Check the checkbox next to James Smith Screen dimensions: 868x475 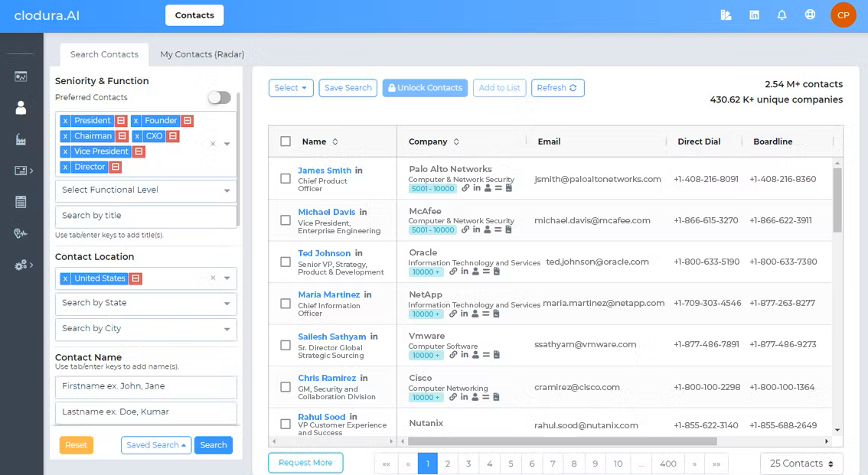(x=285, y=177)
